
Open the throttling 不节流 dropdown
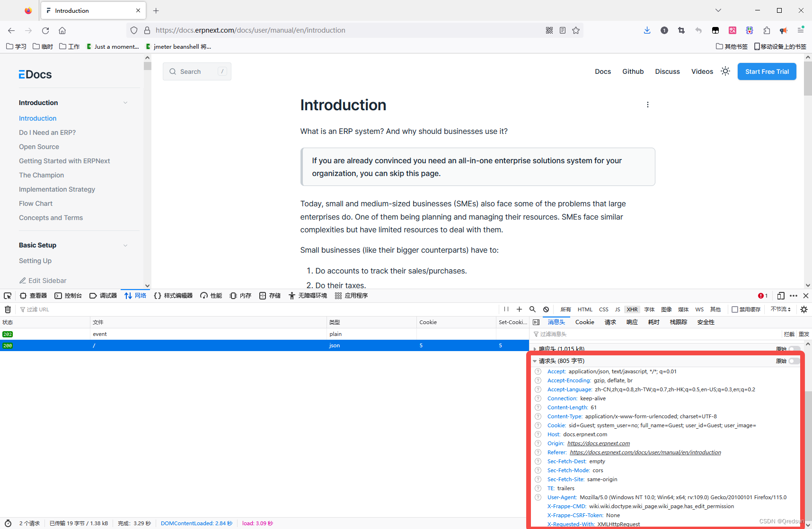(x=781, y=309)
